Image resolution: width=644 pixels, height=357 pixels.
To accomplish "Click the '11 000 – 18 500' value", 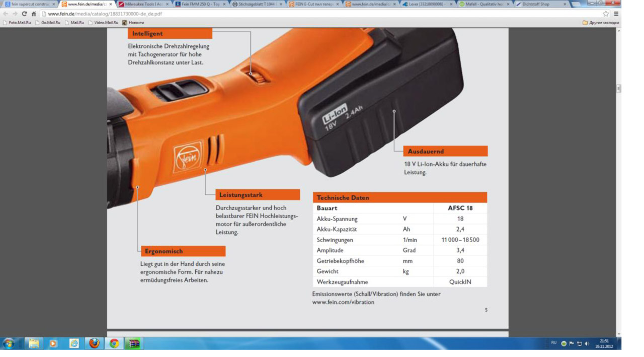I will click(x=460, y=240).
